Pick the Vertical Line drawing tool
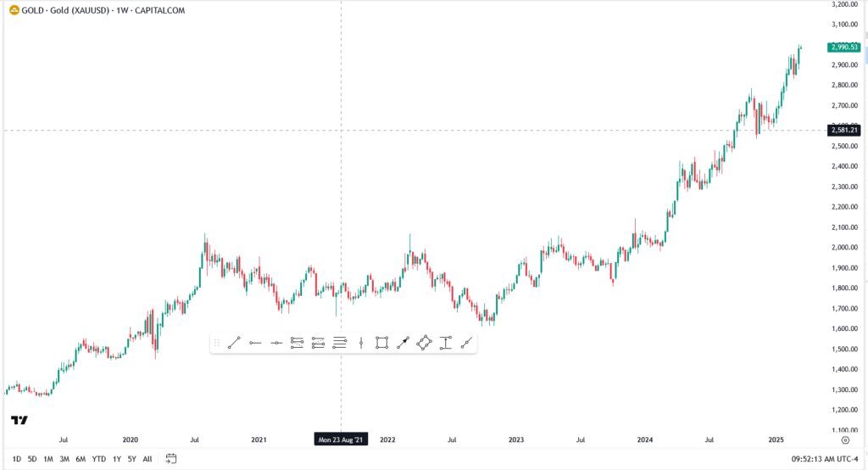Image resolution: width=868 pixels, height=470 pixels. (361, 343)
